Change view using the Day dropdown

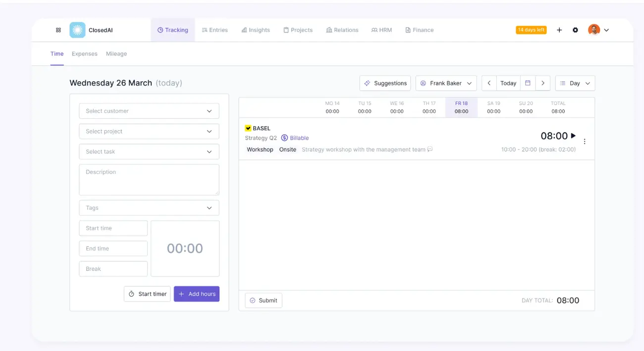point(575,83)
